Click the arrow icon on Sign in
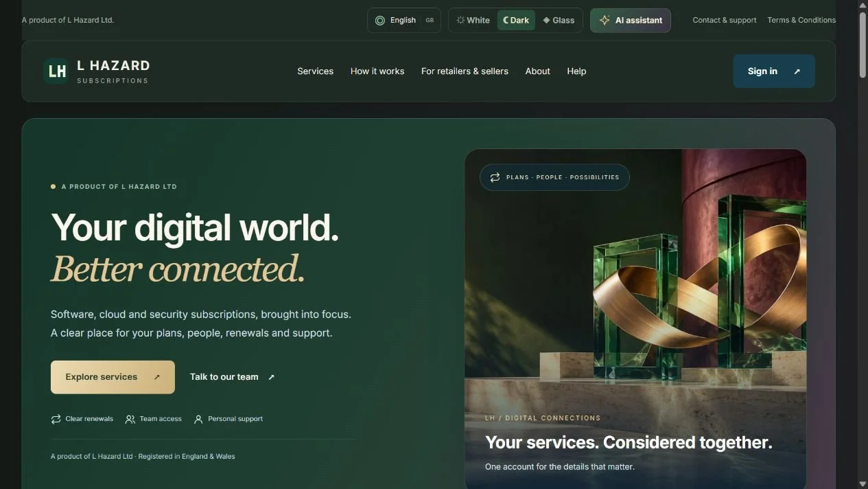Viewport: 868px width, 489px height. point(797,71)
